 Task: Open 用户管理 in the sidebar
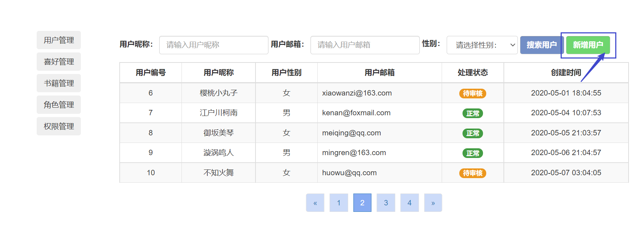click(x=59, y=40)
